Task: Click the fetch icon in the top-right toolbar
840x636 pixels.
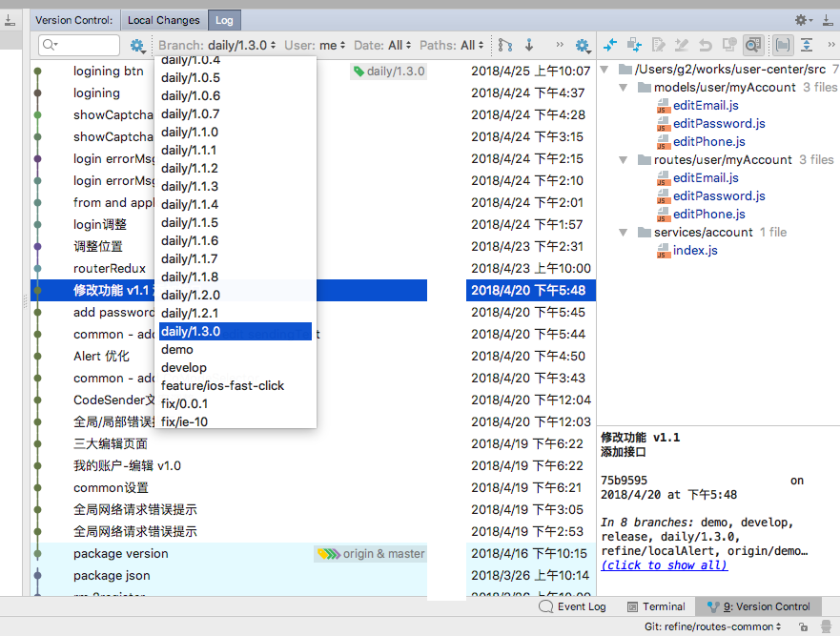Action: click(529, 44)
